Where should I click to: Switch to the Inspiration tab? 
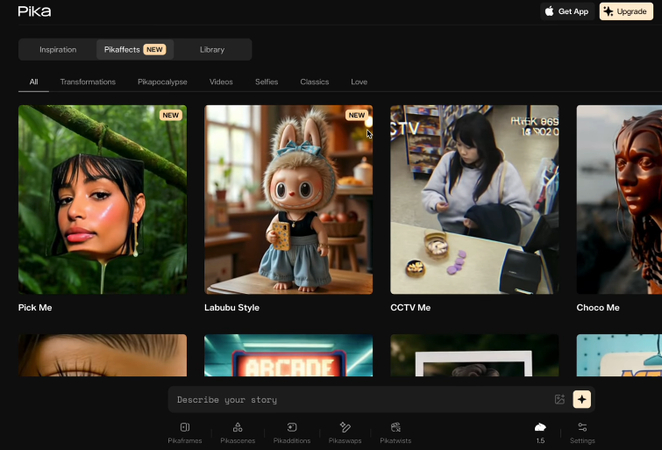[x=58, y=49]
